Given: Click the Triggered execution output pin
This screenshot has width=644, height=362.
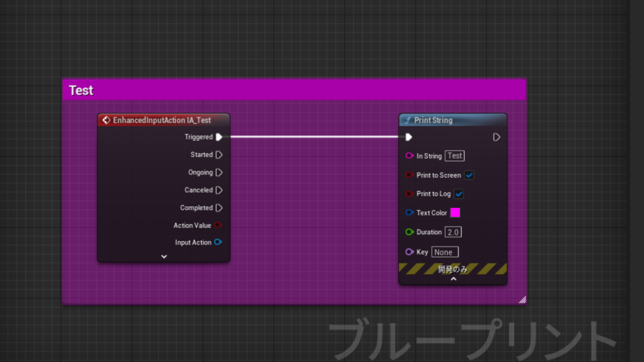Looking at the screenshot, I should point(219,137).
